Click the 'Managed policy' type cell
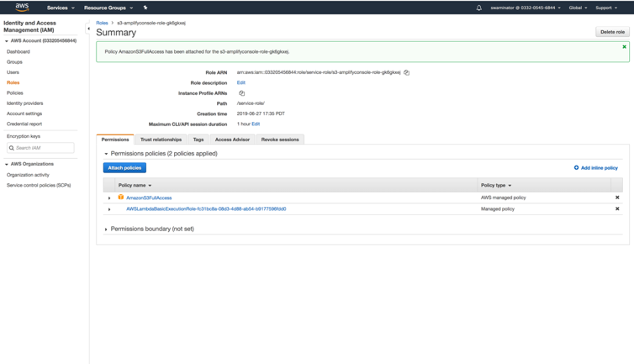 (497, 209)
